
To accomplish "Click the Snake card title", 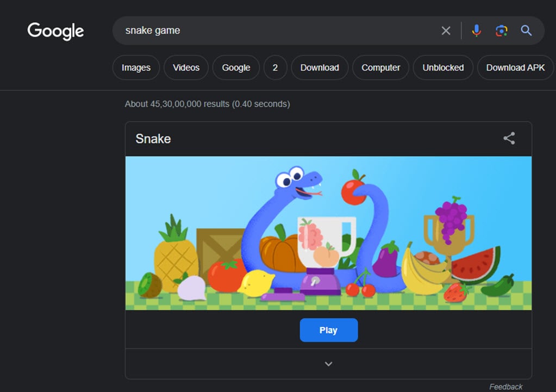I will (x=153, y=139).
